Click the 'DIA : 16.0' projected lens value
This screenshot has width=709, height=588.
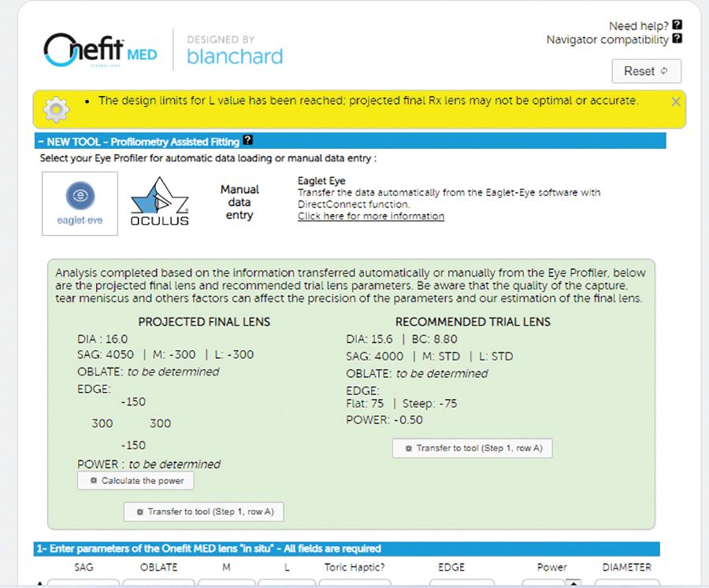pos(102,339)
